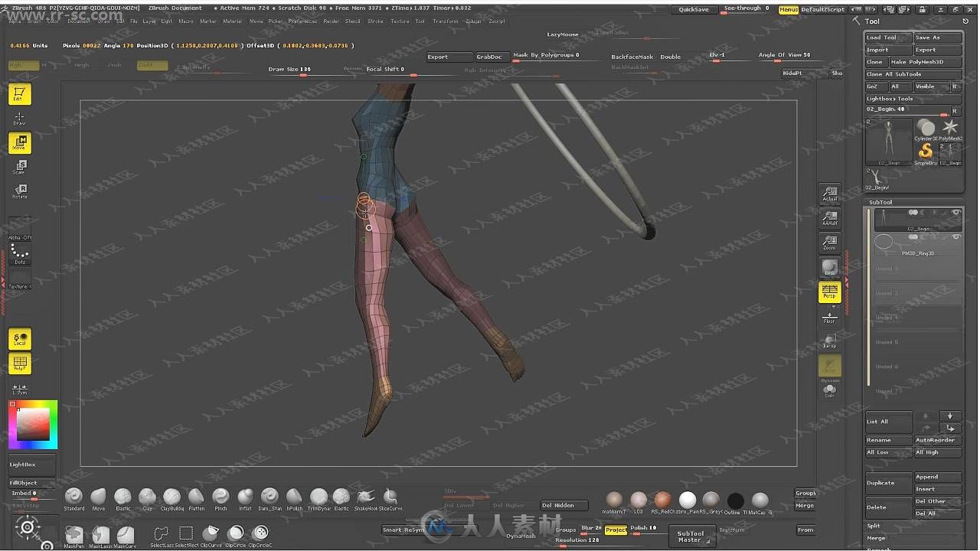This screenshot has width=980, height=551.
Task: Expand the Merge section in Tool palette
Action: click(876, 538)
